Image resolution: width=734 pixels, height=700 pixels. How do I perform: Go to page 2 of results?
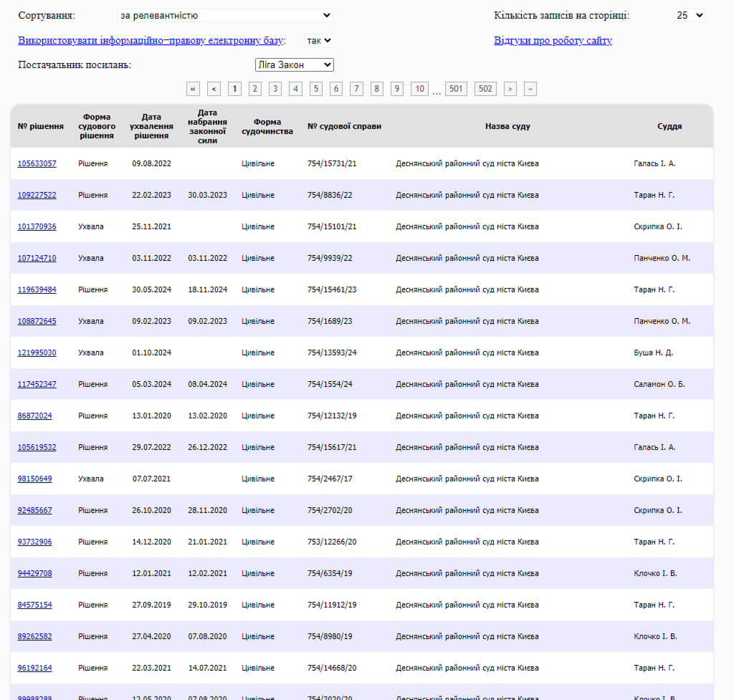pyautogui.click(x=254, y=89)
